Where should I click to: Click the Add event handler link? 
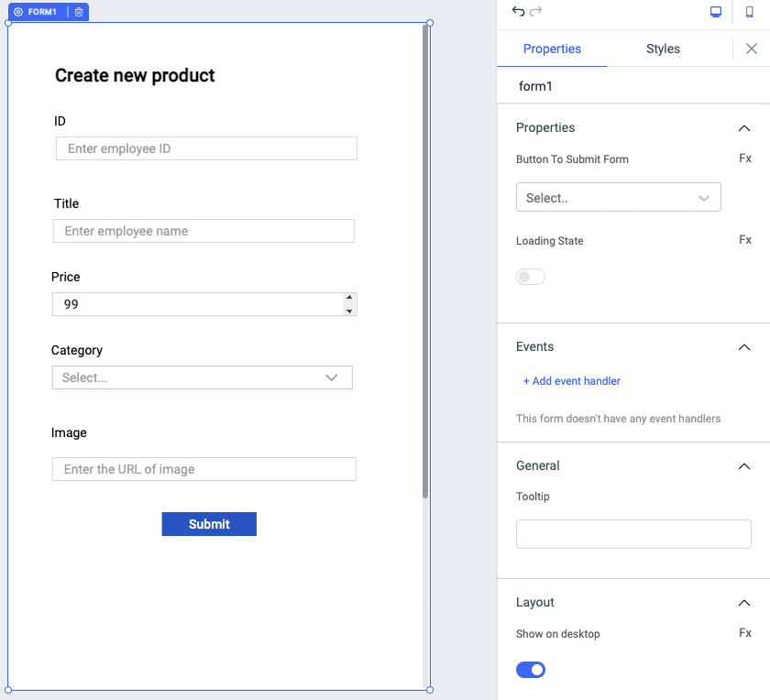click(x=572, y=381)
